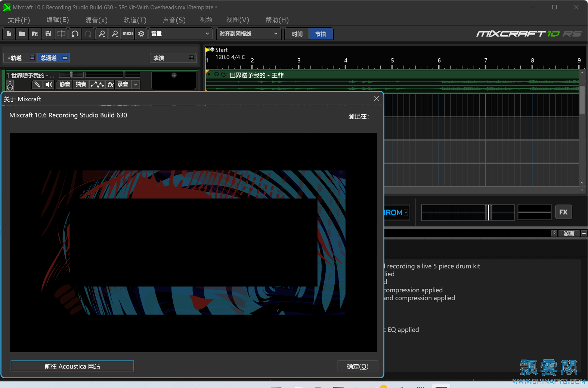Screen dimensions: 588x388
Task: Click the 120.0 4/4 C tempo text
Action: coord(230,57)
